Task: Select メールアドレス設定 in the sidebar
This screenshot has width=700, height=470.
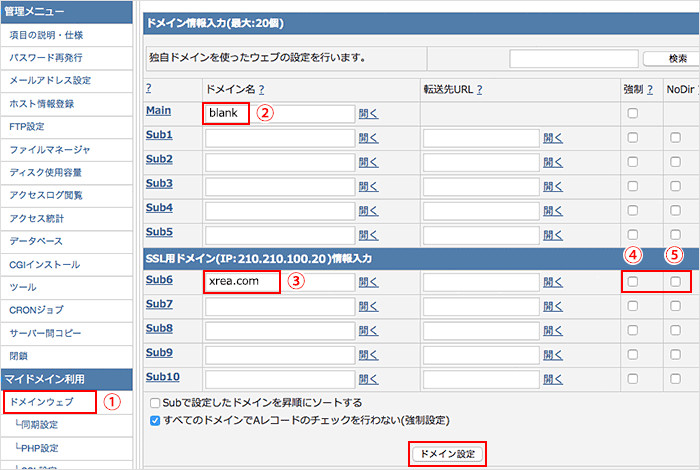Action: click(50, 80)
